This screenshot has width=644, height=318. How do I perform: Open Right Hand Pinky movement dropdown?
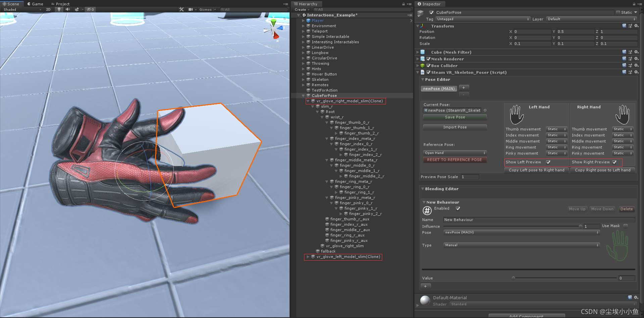coord(623,153)
